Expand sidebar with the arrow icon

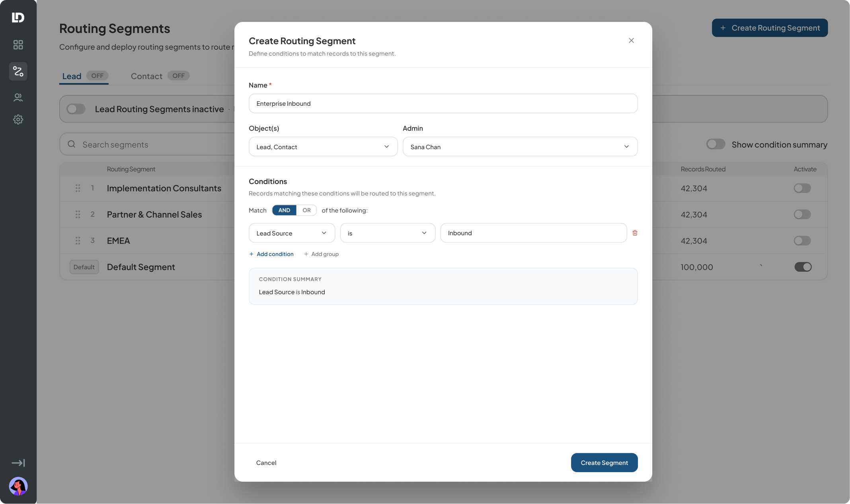pos(18,463)
